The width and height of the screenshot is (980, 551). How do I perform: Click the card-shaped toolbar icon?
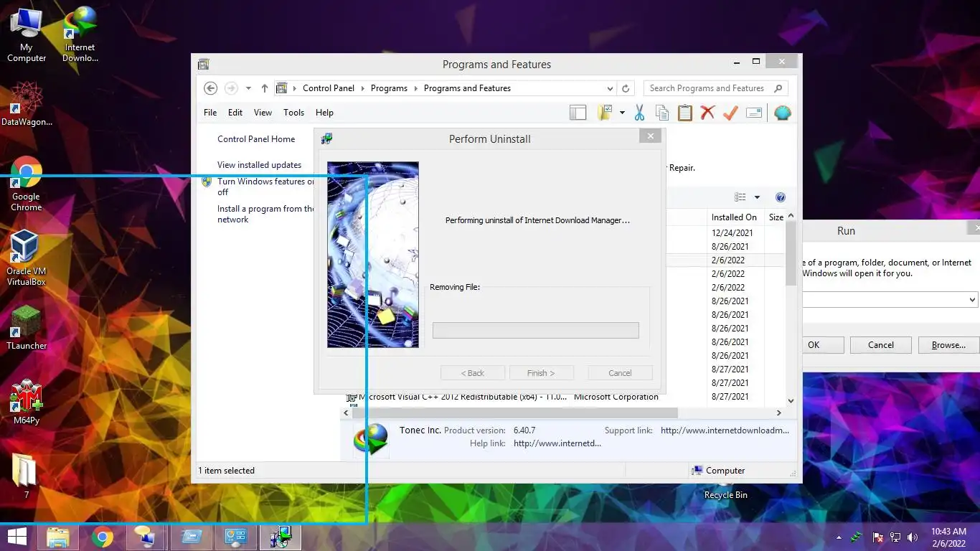(753, 113)
